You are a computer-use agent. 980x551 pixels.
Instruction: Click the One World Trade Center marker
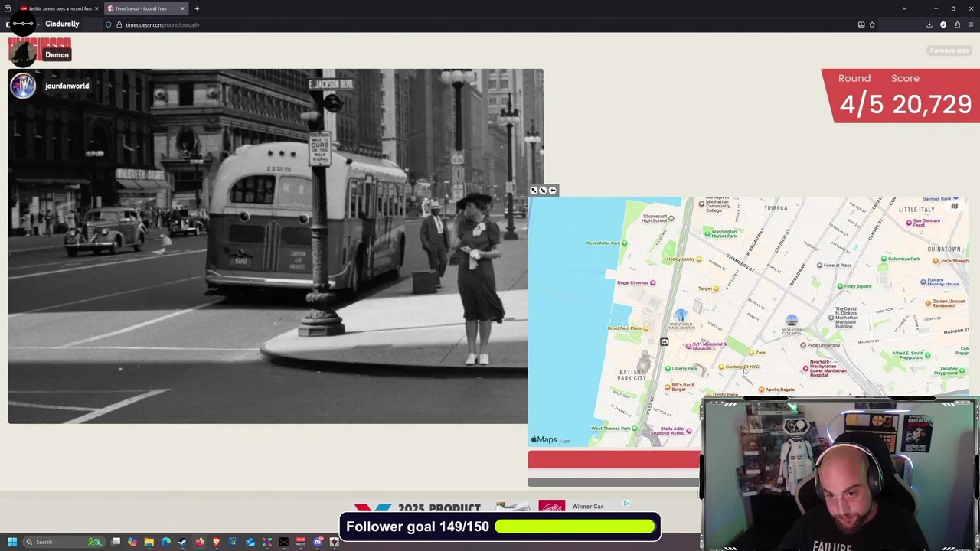tap(681, 315)
